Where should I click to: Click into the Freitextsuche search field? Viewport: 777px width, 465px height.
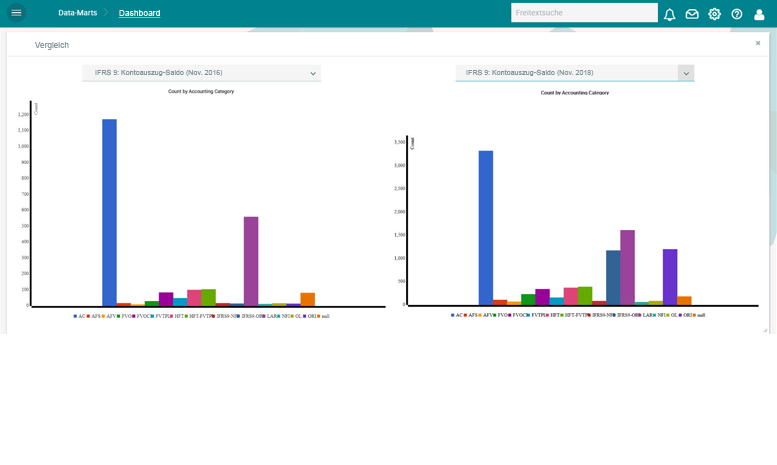[583, 13]
